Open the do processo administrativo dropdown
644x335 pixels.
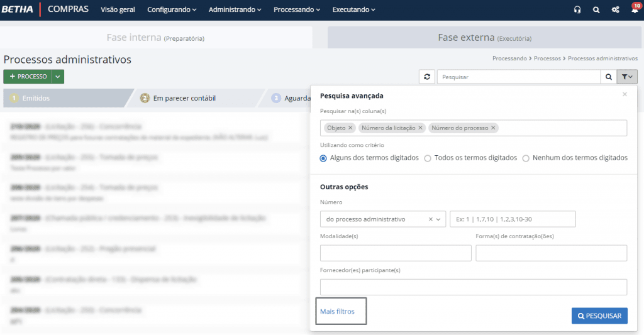tap(440, 219)
